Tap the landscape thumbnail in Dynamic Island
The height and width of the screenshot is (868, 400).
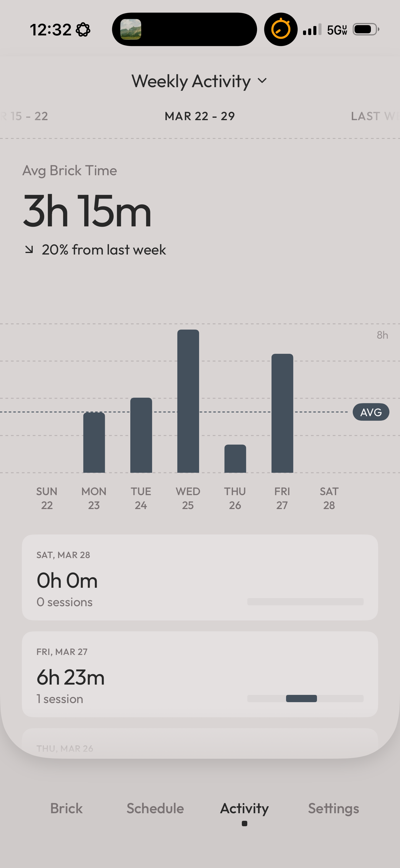pyautogui.click(x=131, y=29)
